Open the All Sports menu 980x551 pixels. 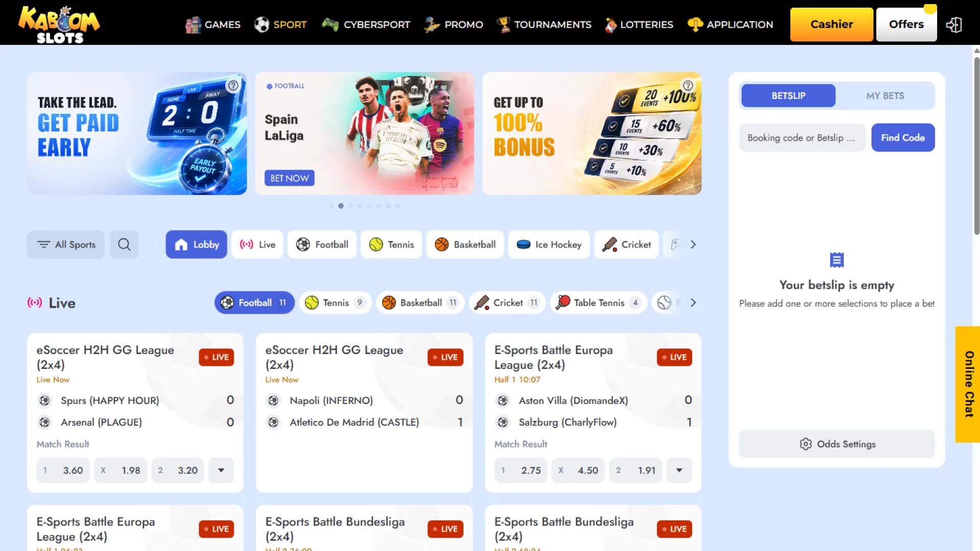point(66,244)
